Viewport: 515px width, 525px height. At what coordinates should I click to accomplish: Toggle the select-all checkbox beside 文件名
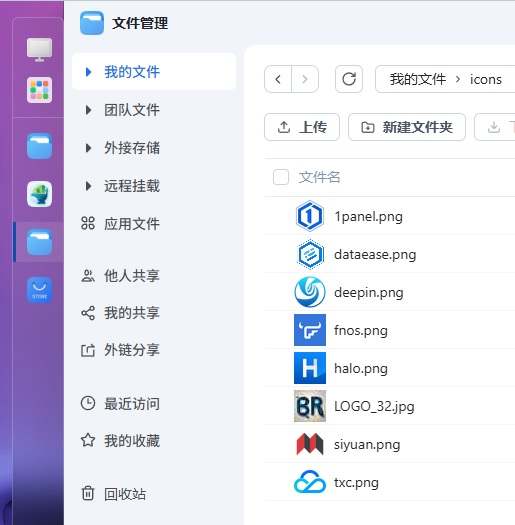[x=281, y=177]
